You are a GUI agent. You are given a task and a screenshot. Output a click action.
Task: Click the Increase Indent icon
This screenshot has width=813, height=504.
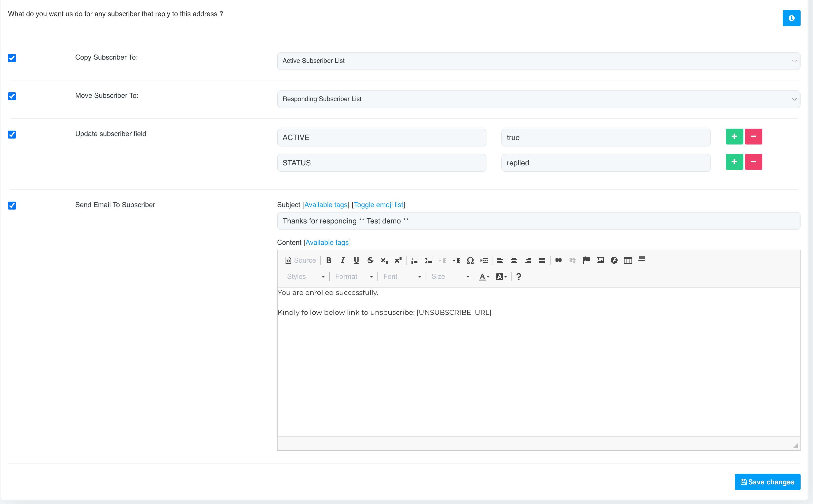tap(456, 260)
